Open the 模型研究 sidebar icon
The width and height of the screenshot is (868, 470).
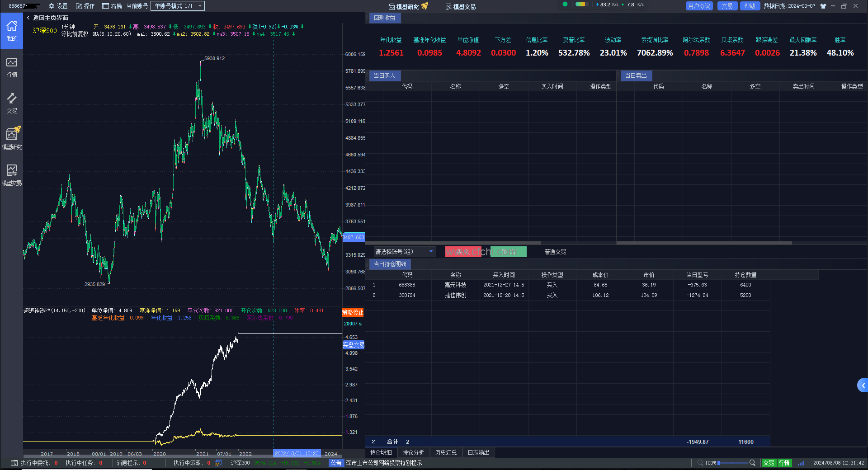[12, 138]
